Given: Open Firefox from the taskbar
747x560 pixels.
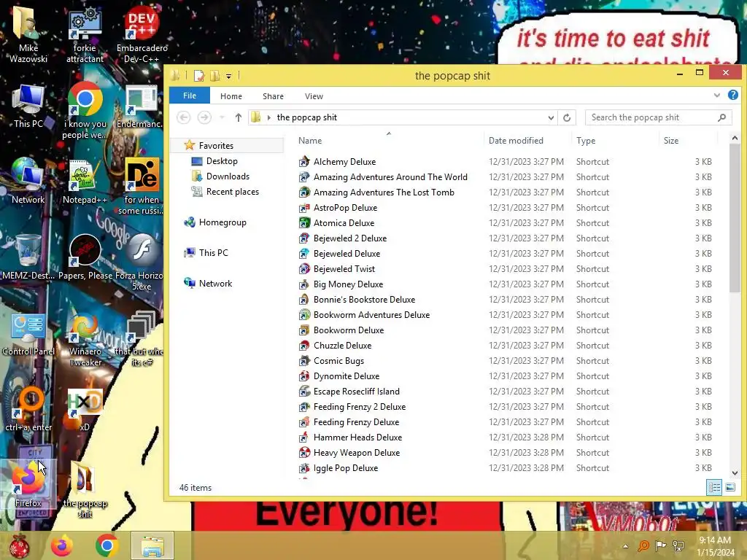Looking at the screenshot, I should [62, 545].
